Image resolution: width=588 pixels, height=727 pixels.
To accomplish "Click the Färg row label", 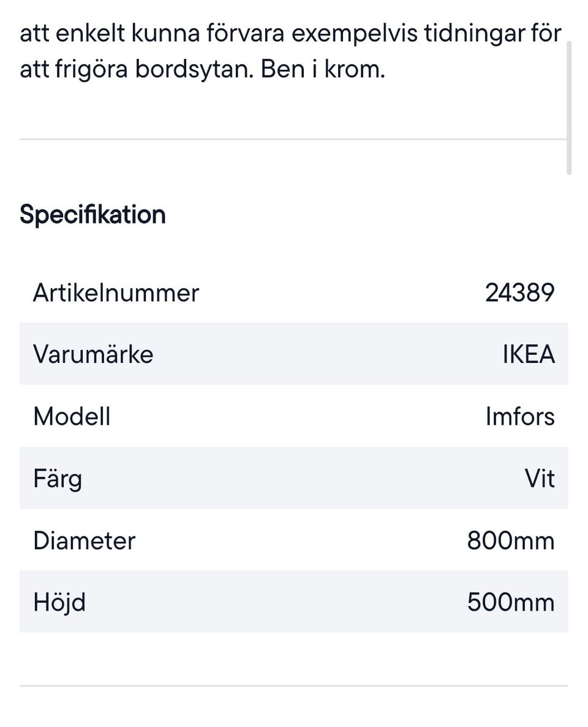I will click(58, 478).
